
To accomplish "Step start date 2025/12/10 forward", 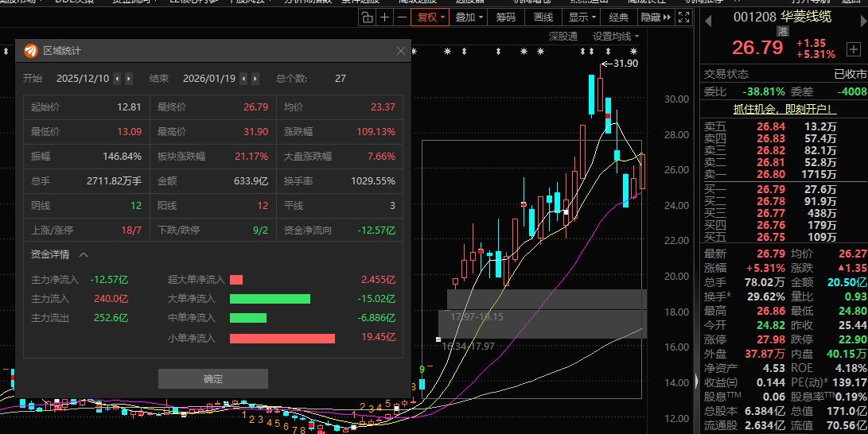I will coord(129,79).
